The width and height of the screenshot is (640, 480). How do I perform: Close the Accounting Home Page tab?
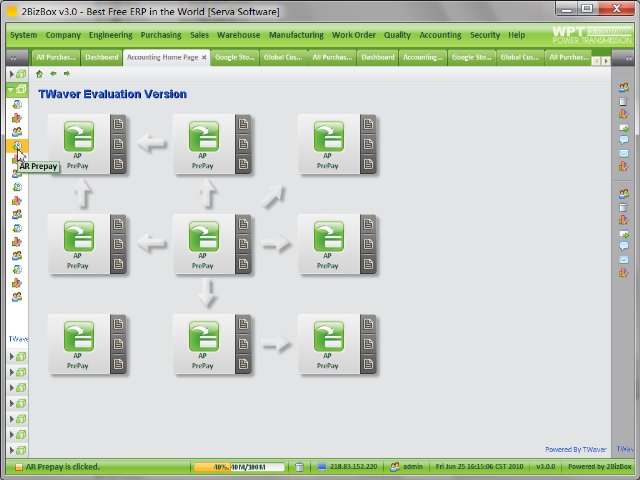point(204,58)
